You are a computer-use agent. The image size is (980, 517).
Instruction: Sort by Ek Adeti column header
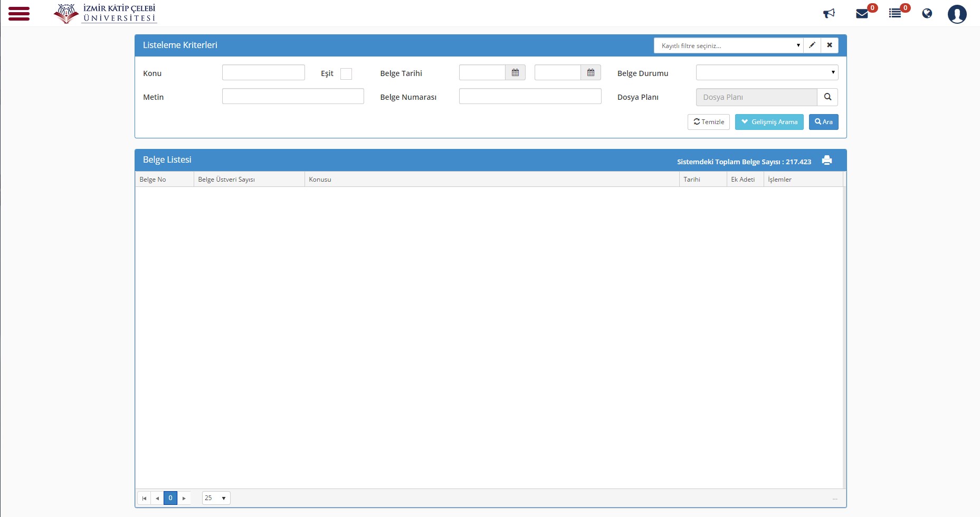pyautogui.click(x=745, y=179)
